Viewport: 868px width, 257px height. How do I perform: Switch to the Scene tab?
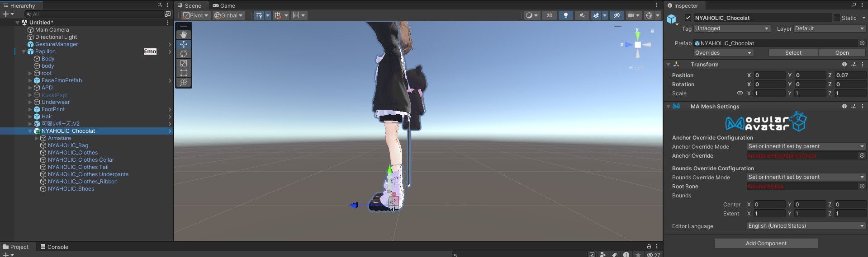click(190, 5)
